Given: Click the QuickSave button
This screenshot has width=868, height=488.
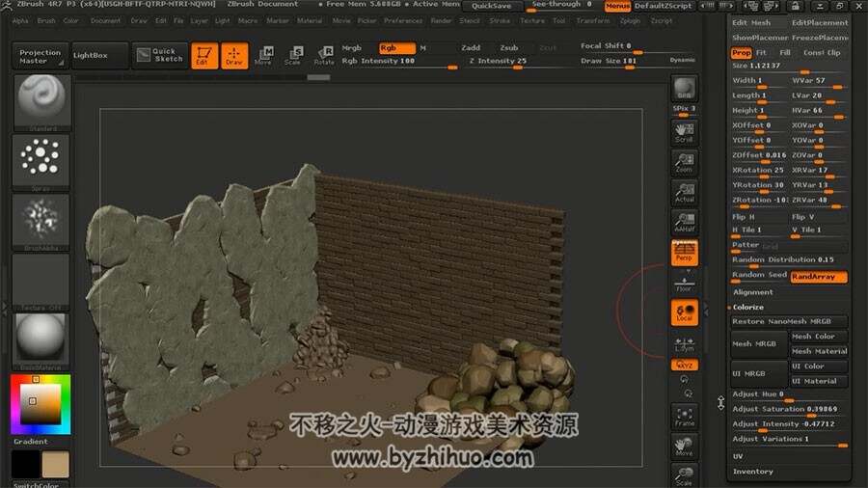Looking at the screenshot, I should coord(491,6).
